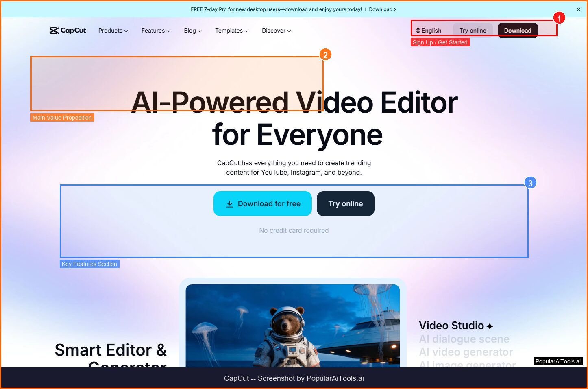Click the download arrow inside Download for free
Image resolution: width=588 pixels, height=389 pixels.
click(230, 203)
